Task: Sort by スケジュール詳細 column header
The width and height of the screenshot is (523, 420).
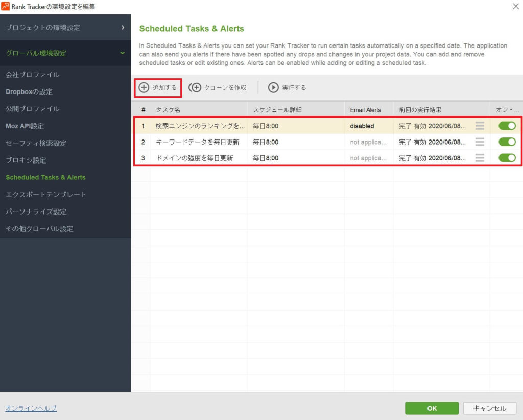Action: point(296,110)
